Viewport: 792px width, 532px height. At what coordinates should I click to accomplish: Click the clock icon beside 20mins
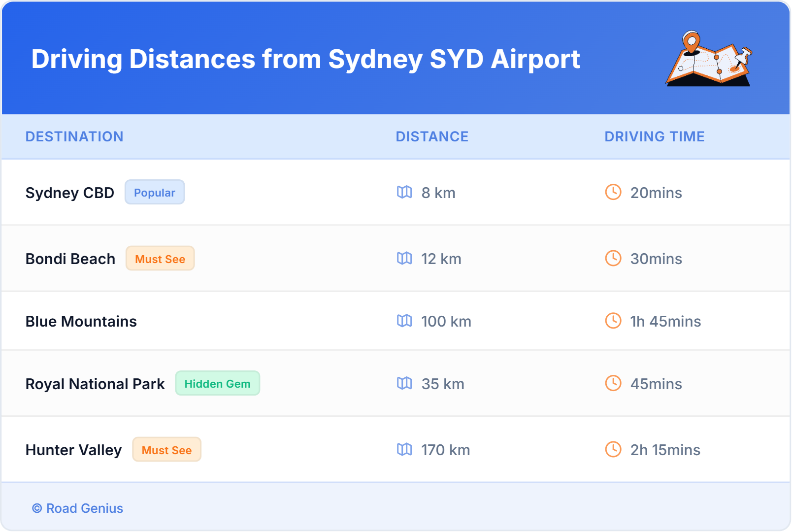pos(613,192)
